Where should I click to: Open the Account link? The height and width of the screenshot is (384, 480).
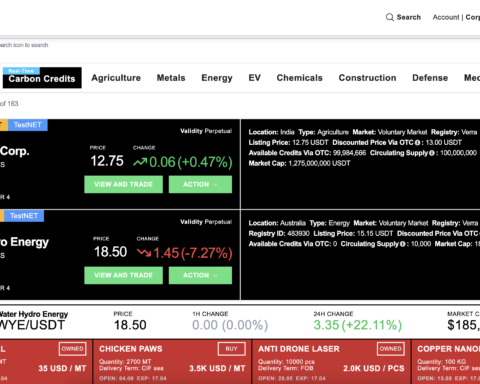pyautogui.click(x=446, y=17)
